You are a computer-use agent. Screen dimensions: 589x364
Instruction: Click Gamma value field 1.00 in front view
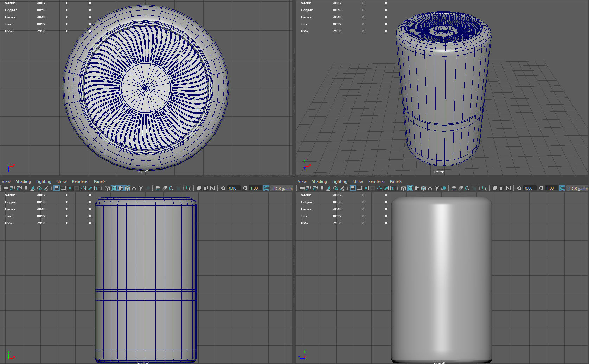click(x=255, y=188)
